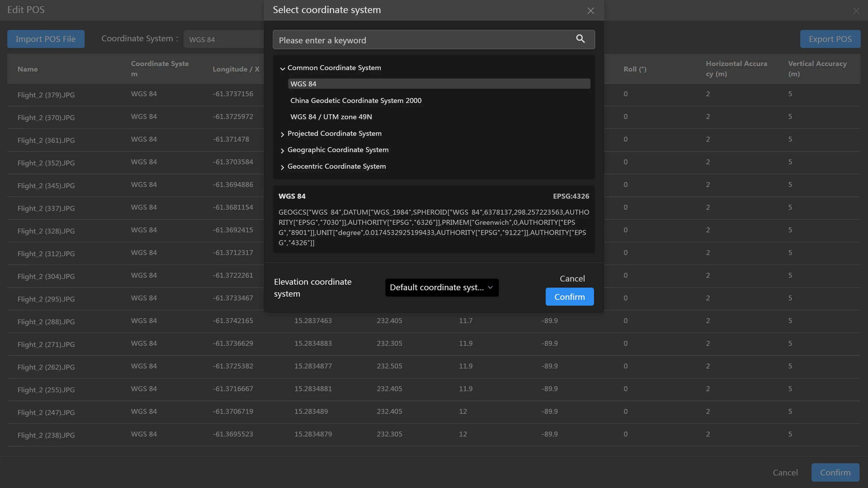Close the Select coordinate system dialog
Viewport: 868px width, 488px height.
[590, 11]
